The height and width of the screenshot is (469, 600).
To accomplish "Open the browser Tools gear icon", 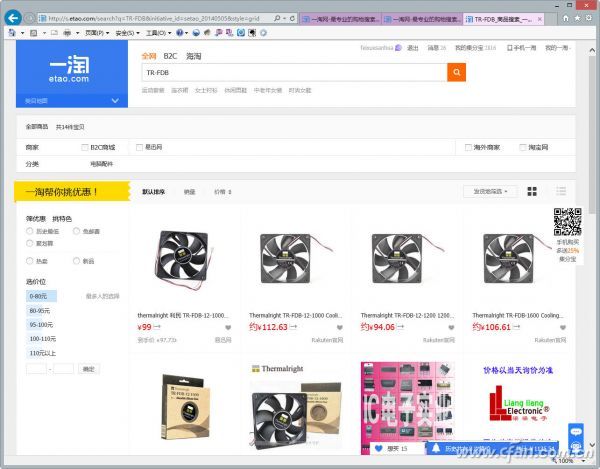I will coord(589,18).
